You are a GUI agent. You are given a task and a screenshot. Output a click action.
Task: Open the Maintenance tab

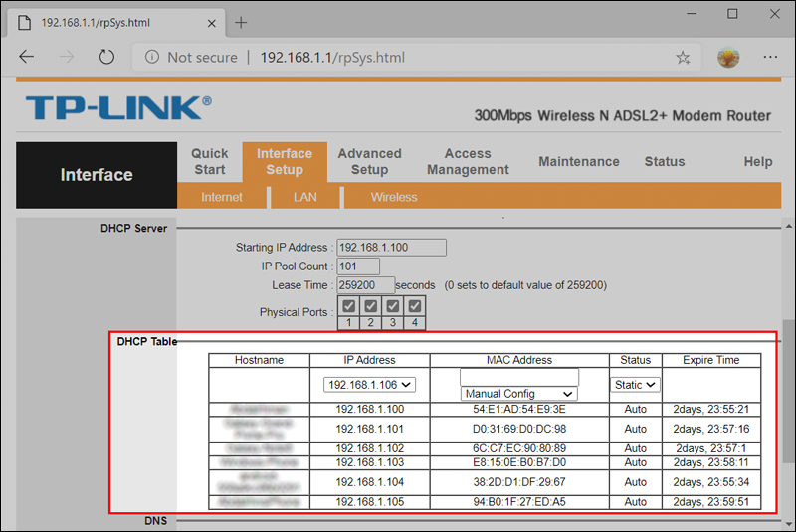[578, 161]
